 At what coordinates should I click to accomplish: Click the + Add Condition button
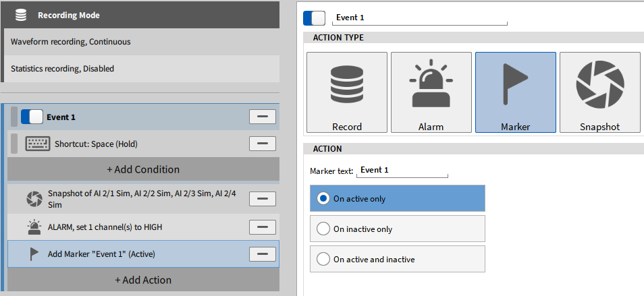(x=143, y=169)
